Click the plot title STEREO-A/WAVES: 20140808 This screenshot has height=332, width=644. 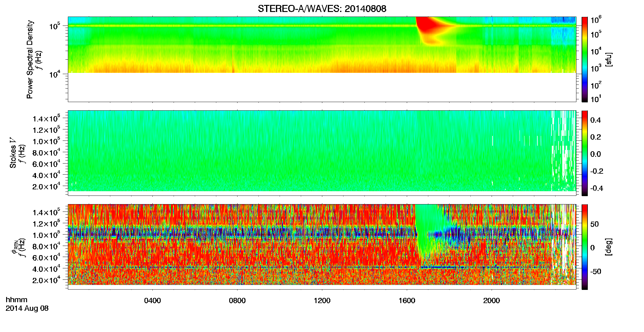point(322,9)
